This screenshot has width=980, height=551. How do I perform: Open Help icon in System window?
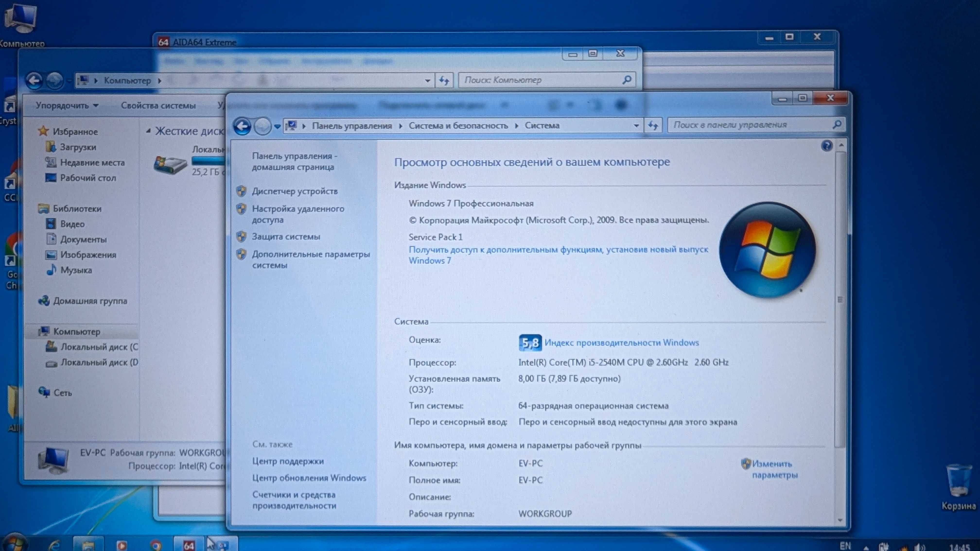pos(826,146)
